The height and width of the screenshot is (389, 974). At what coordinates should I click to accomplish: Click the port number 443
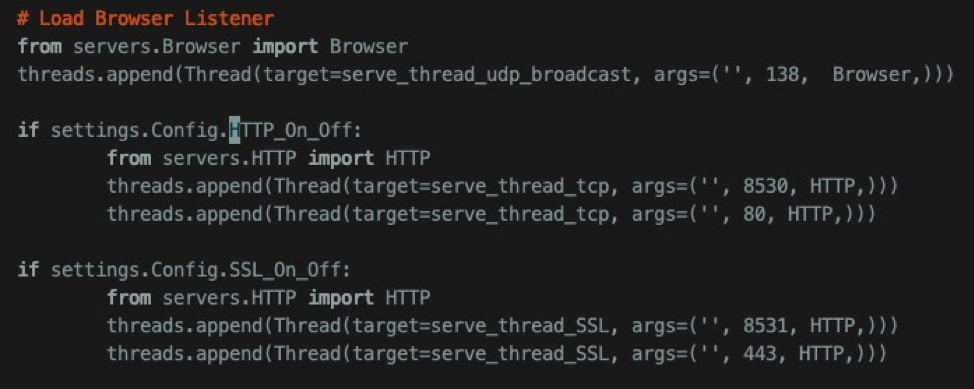pos(760,354)
